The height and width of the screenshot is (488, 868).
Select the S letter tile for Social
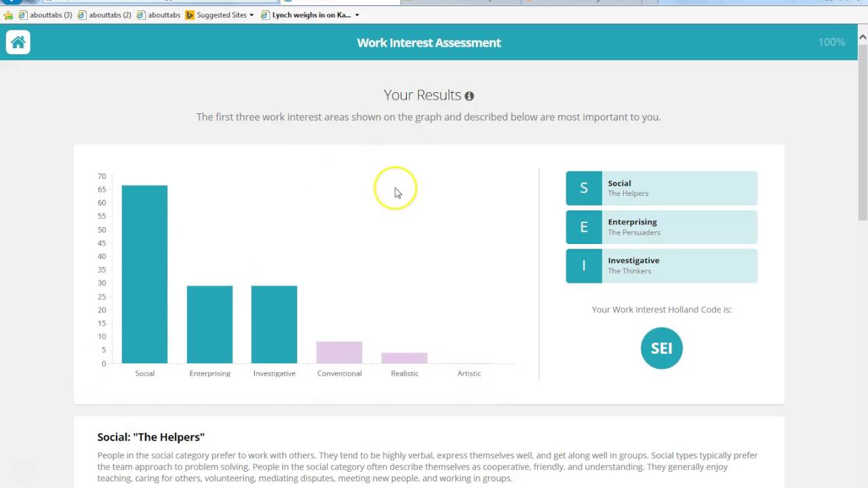pyautogui.click(x=584, y=188)
